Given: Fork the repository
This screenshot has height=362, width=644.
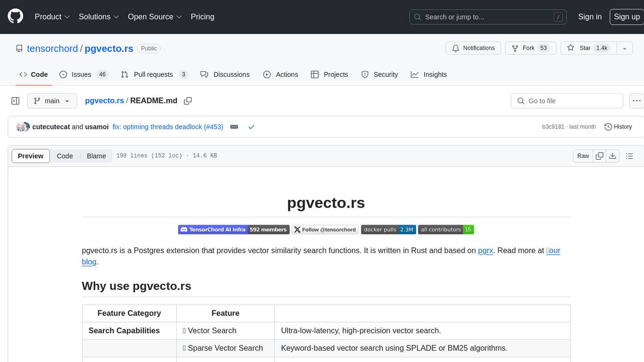Looking at the screenshot, I should coord(529,48).
